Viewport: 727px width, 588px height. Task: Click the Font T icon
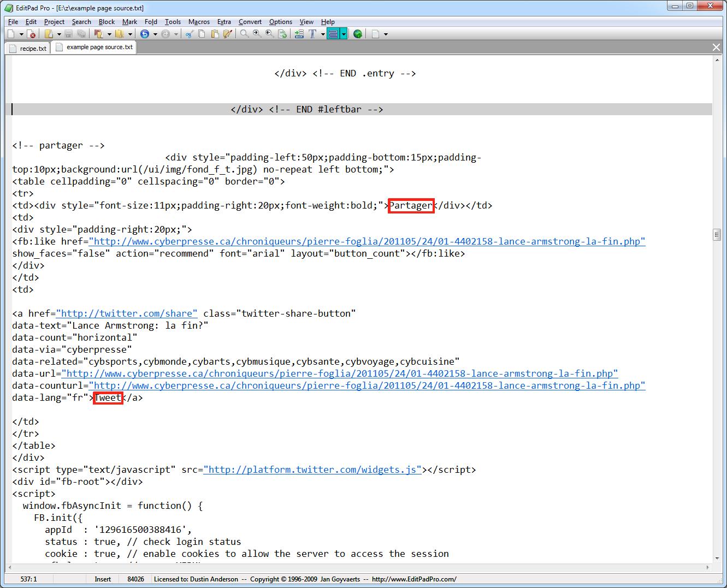tap(312, 34)
